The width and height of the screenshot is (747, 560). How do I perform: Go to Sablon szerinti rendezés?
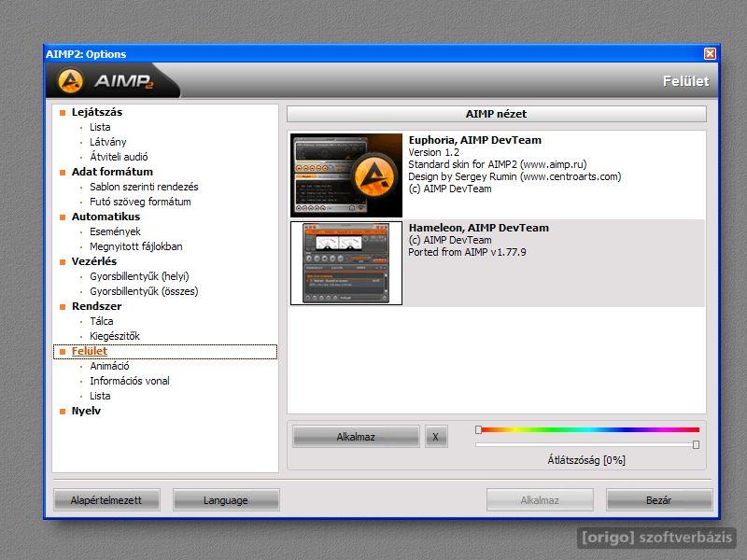144,187
